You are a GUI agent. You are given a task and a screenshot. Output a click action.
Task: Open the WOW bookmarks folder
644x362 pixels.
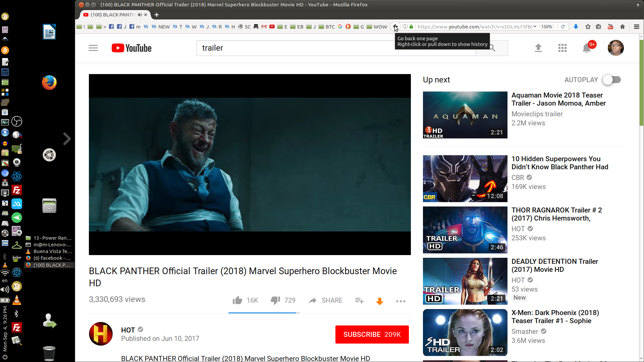point(377,27)
